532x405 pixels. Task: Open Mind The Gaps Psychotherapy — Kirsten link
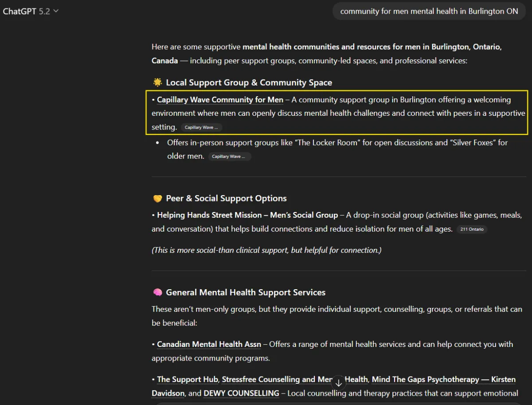[444, 380]
